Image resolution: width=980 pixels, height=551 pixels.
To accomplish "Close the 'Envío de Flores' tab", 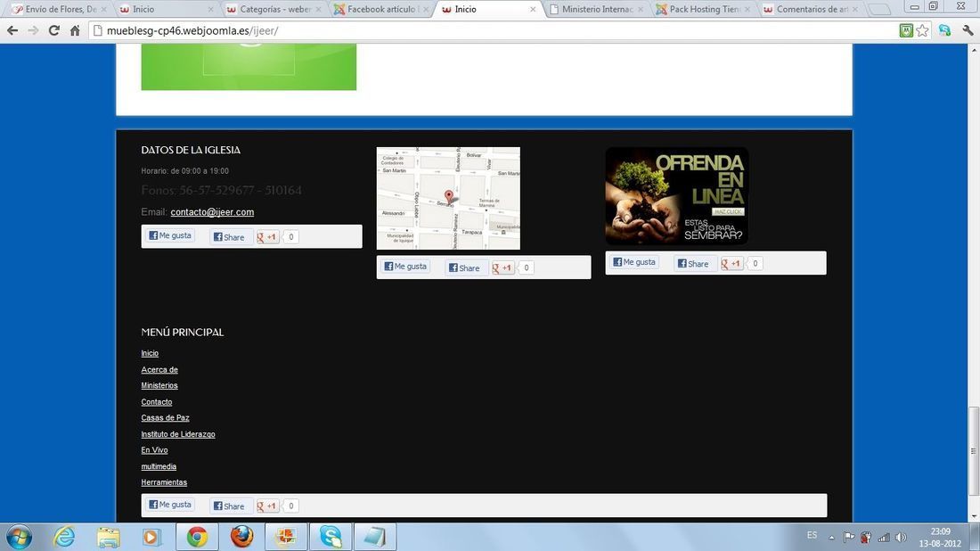I will tap(103, 10).
